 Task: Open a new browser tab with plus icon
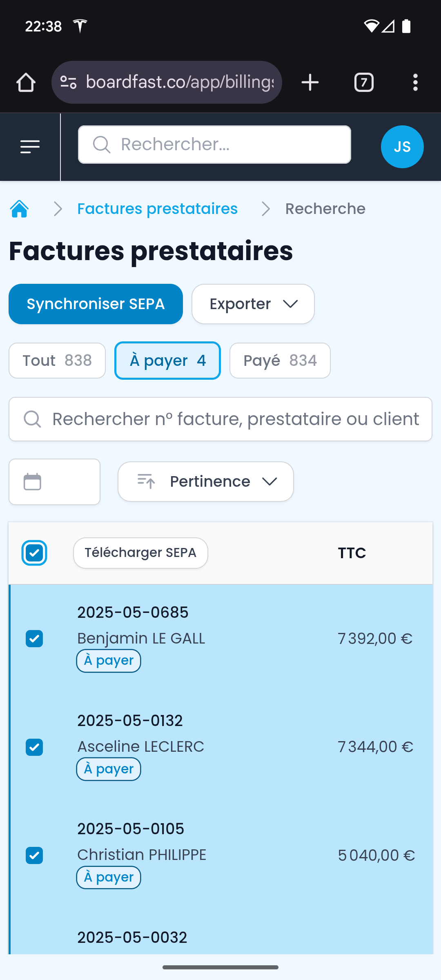pos(310,82)
